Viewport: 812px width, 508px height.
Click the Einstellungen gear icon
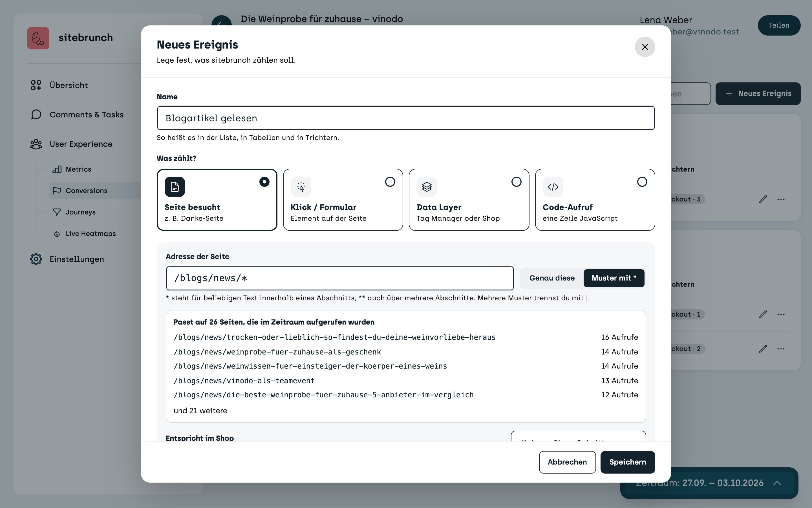point(36,259)
